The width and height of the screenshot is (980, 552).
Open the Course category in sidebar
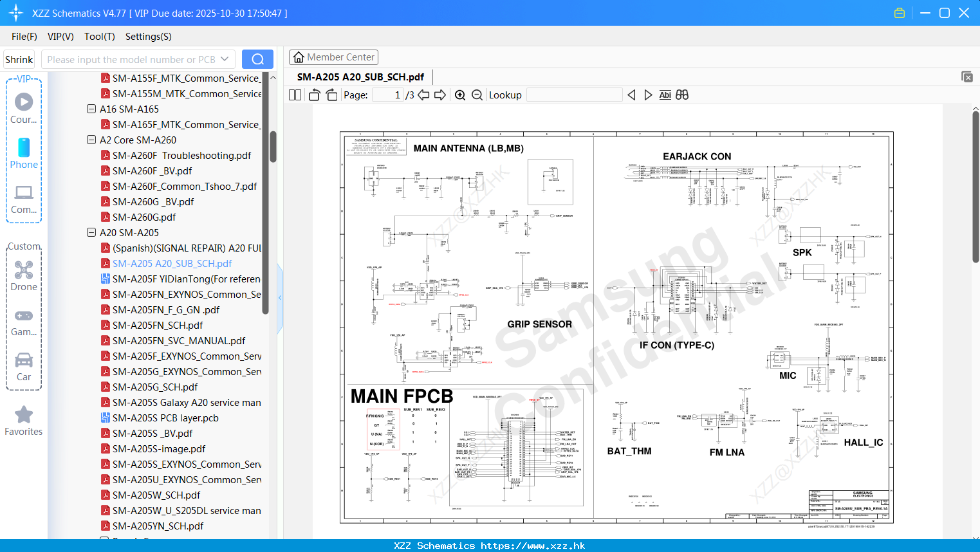pos(24,108)
